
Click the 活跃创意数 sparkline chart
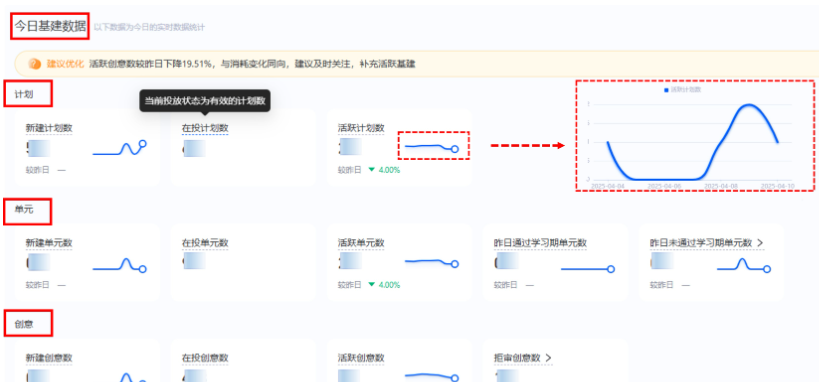[x=432, y=376]
